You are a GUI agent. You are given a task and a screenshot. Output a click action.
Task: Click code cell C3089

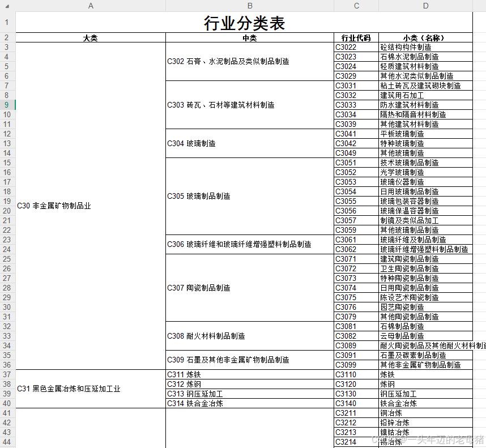(356, 345)
